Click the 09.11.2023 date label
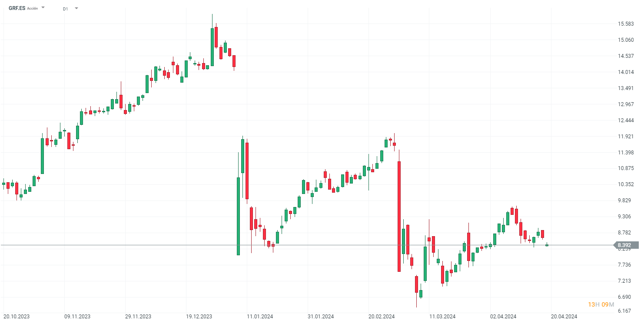The image size is (644, 324). [x=77, y=317]
